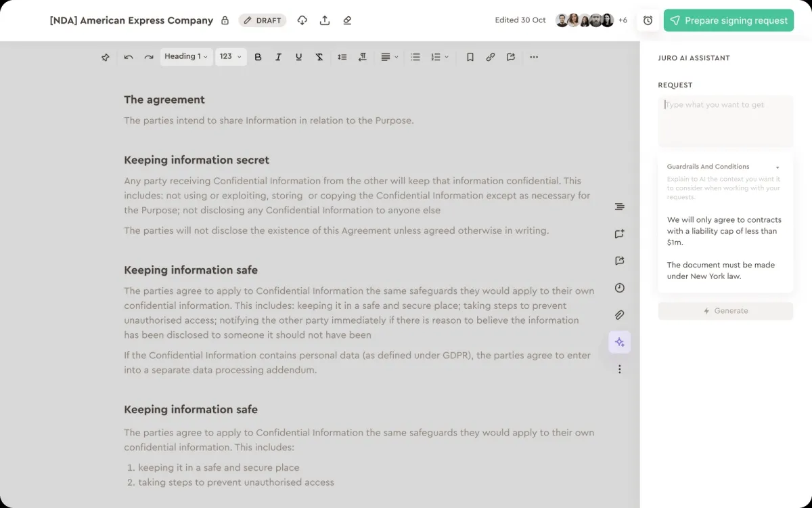812x508 pixels.
Task: Click the external comment share icon in side rail
Action: 619,261
